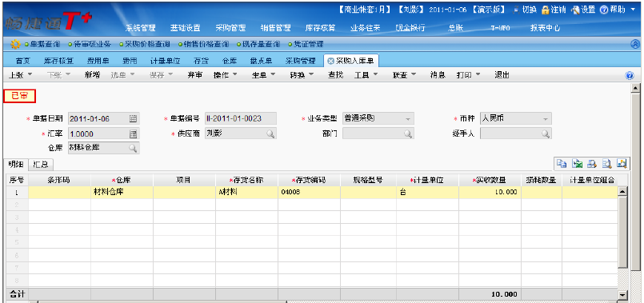Open calendar picker for 单据日期

[133, 119]
